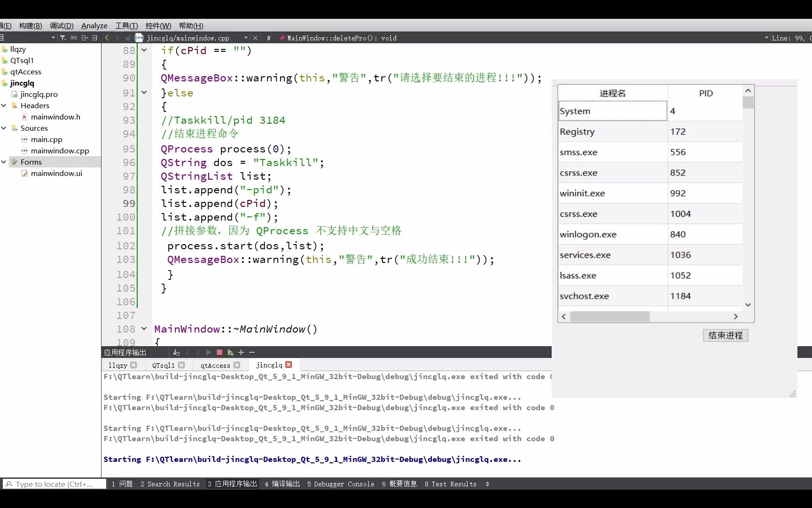Select the split editor icon
This screenshot has height=508, width=812.
(x=85, y=38)
